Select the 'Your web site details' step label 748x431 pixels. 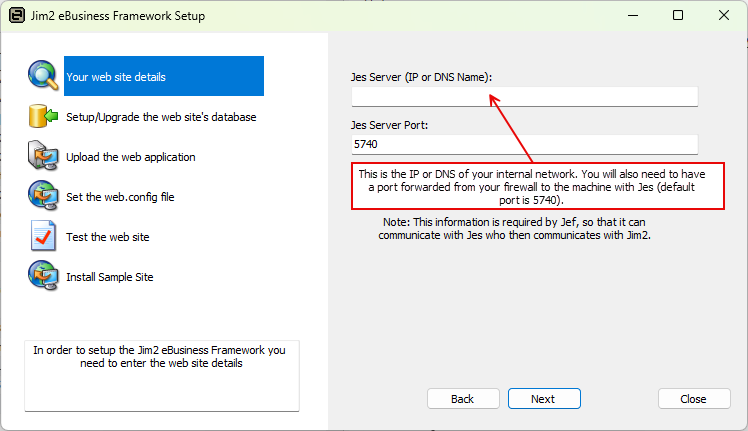coord(116,77)
